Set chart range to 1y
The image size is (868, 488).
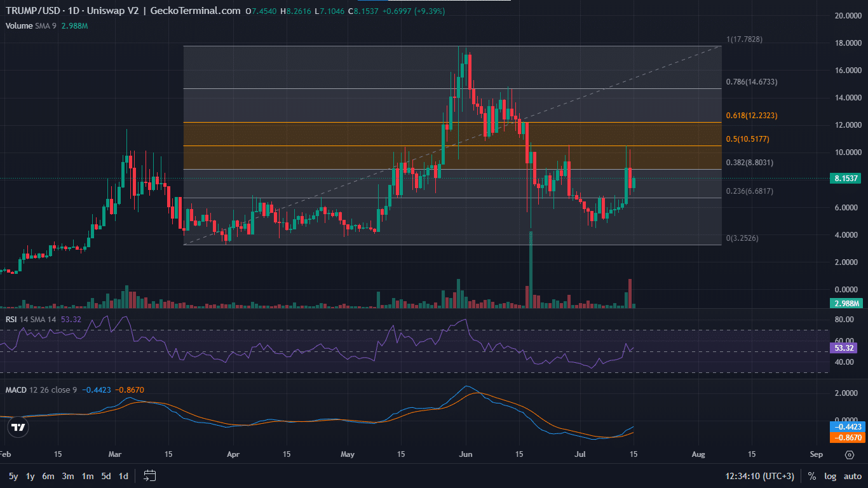(30, 475)
